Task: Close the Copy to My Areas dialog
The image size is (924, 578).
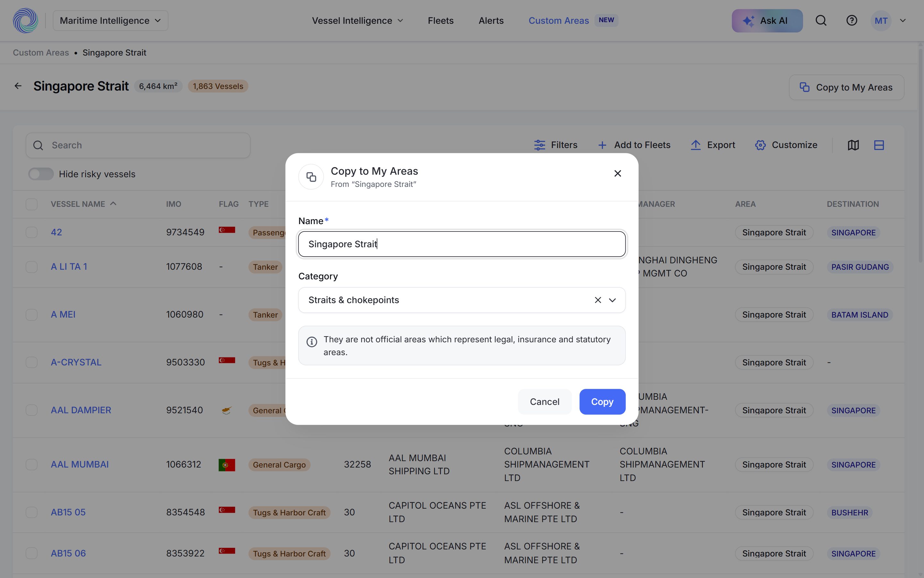Action: pos(617,173)
